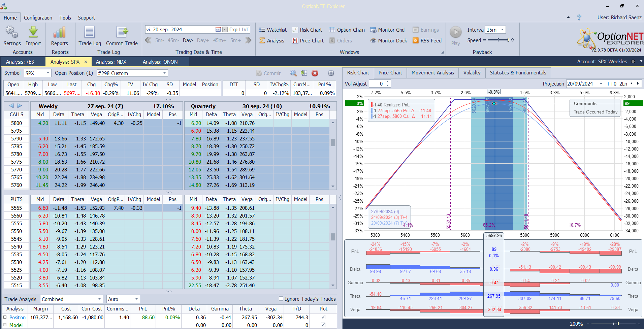Toggle the Plot checkbox for Model row

tap(323, 325)
